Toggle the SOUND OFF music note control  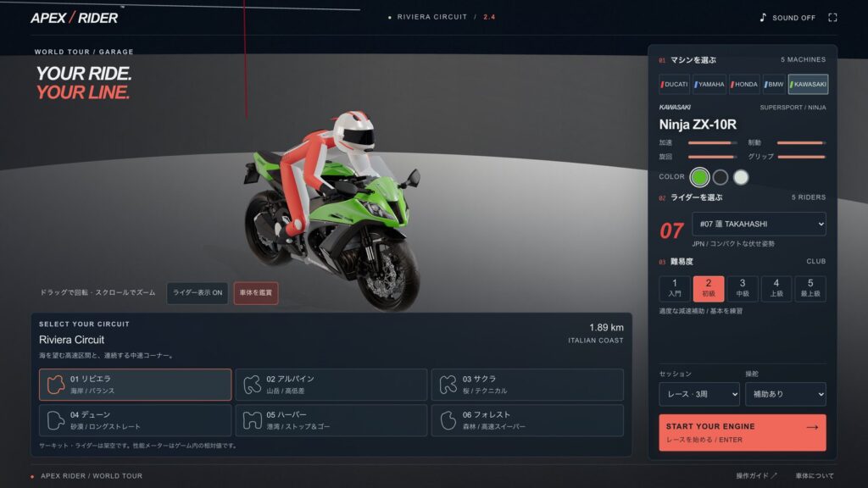coord(787,18)
